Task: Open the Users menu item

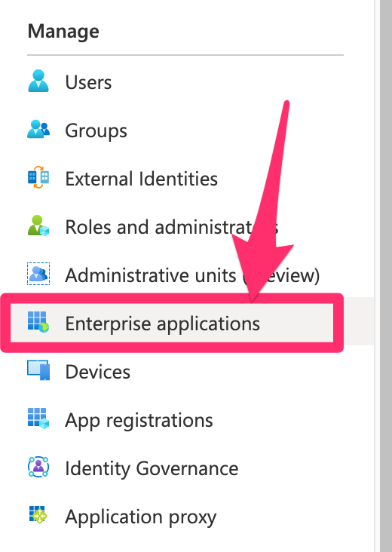Action: click(88, 82)
